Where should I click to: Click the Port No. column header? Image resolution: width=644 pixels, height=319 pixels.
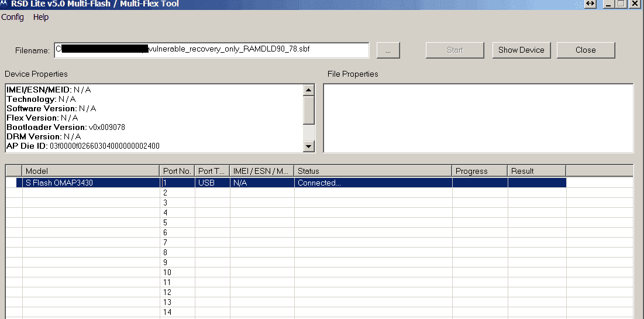[177, 171]
